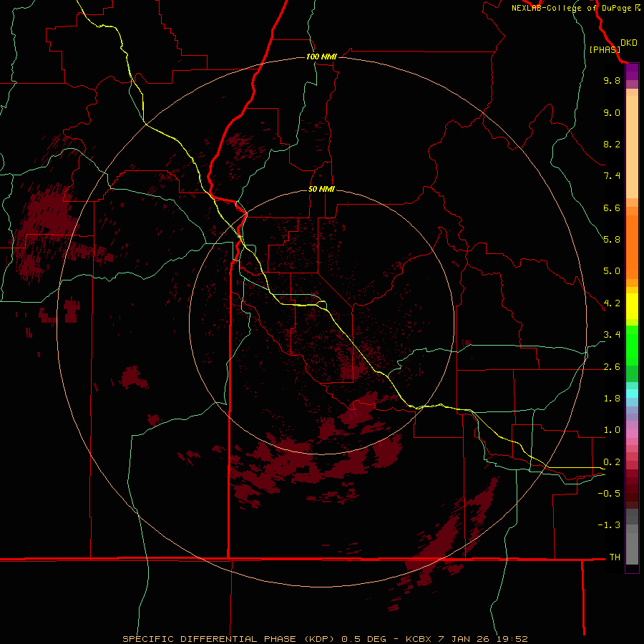
Task: Pick the yellow band of the color scale
Action: [x=632, y=306]
